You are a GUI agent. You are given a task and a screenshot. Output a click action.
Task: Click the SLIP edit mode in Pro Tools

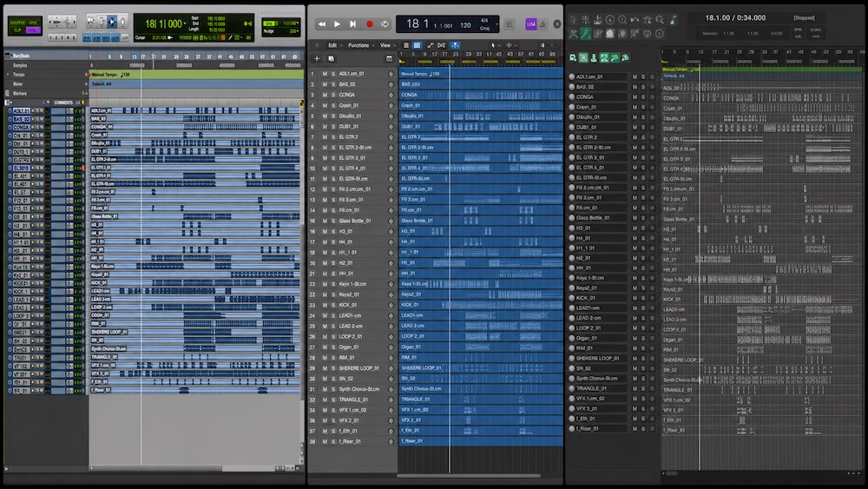(x=17, y=30)
